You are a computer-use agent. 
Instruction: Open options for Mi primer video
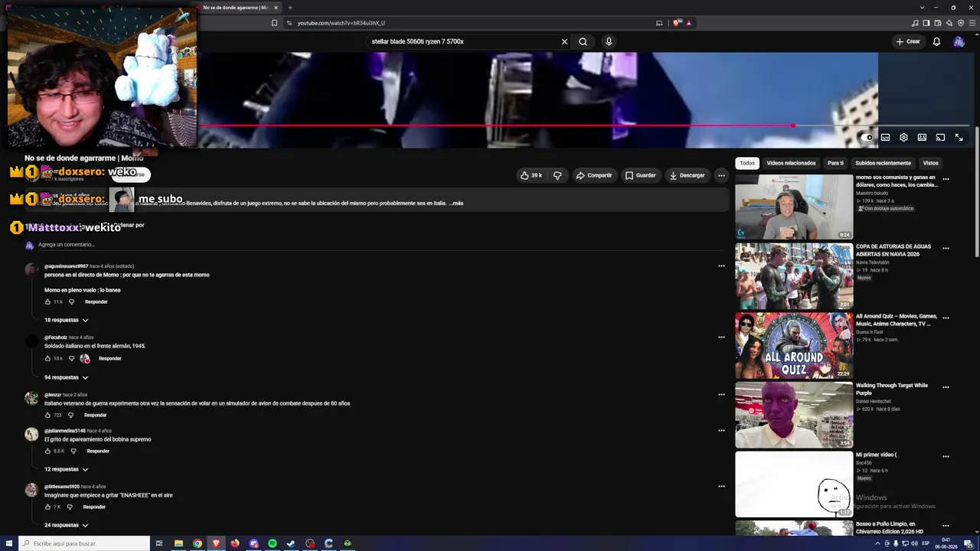[x=946, y=457]
